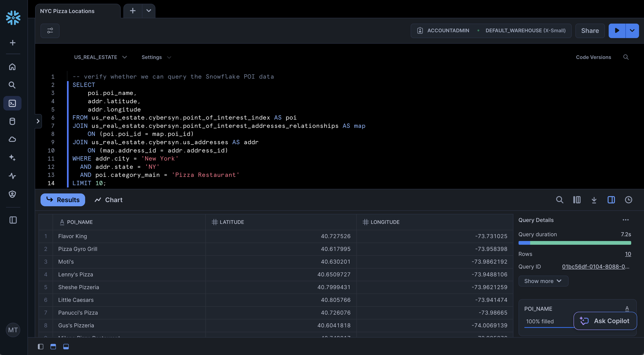Screen dimensions: 644x355
Task: Select the NYC Pizza Locations worksheet tab
Action: (67, 11)
